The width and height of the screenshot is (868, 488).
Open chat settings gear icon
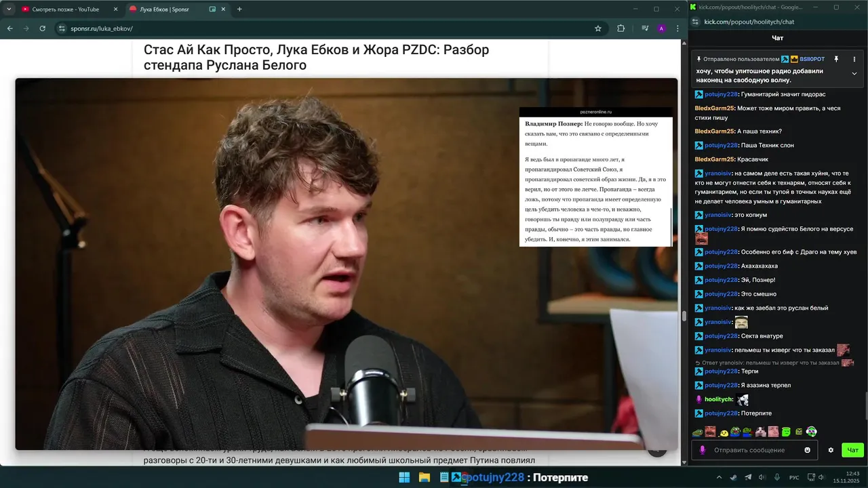(831, 450)
